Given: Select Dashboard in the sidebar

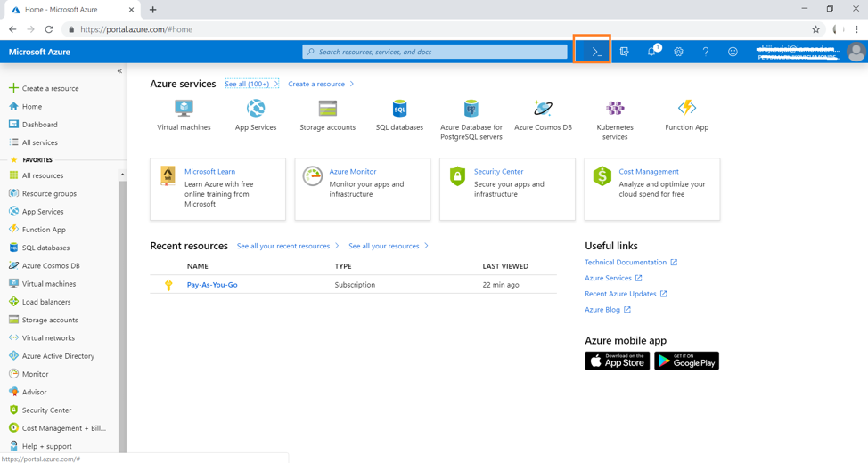Looking at the screenshot, I should (x=39, y=125).
